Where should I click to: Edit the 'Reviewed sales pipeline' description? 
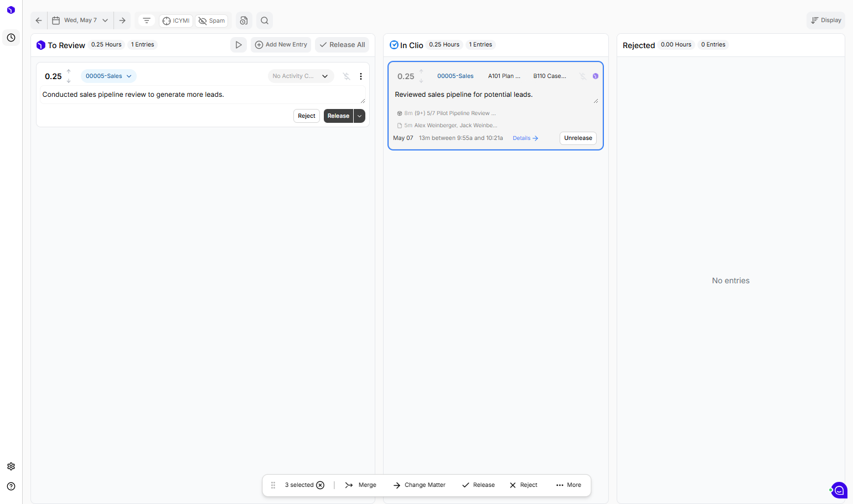click(495, 95)
